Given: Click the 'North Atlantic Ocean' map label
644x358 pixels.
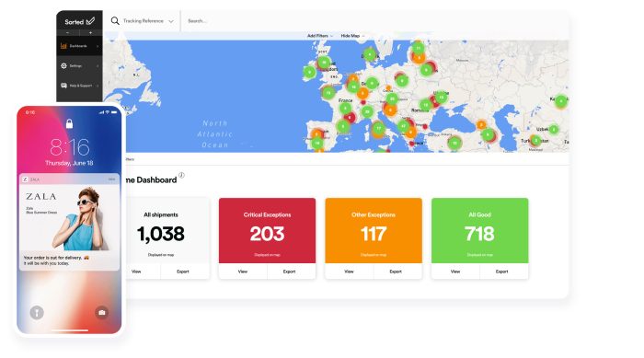Looking at the screenshot, I should [214, 134].
